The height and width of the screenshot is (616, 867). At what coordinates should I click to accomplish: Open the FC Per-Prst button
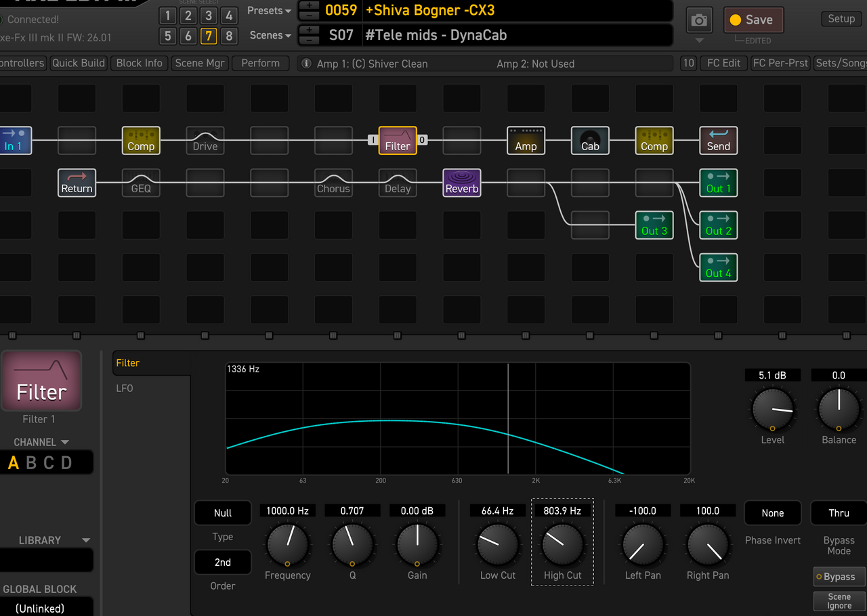coord(780,63)
